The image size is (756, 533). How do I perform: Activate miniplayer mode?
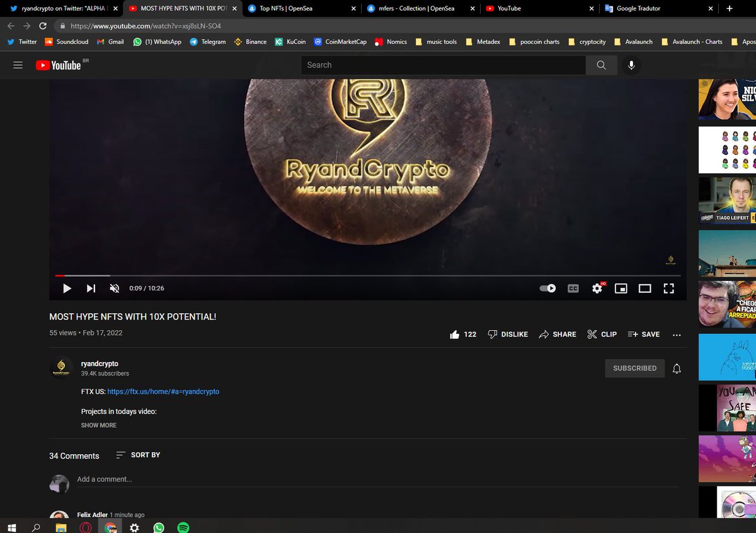point(621,288)
